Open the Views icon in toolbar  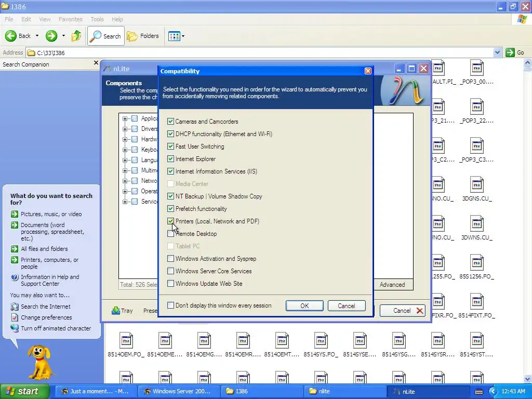click(x=174, y=36)
